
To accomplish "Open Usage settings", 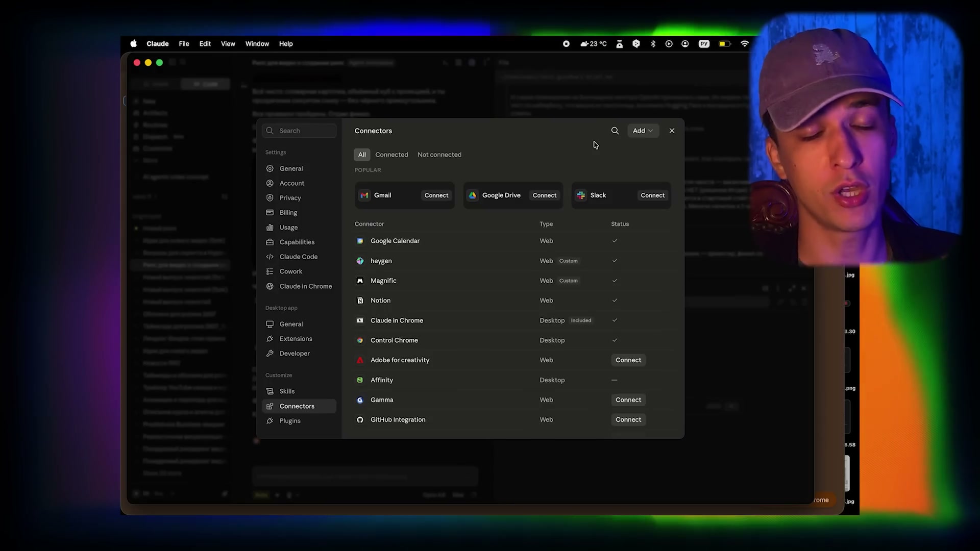I will coord(299,228).
